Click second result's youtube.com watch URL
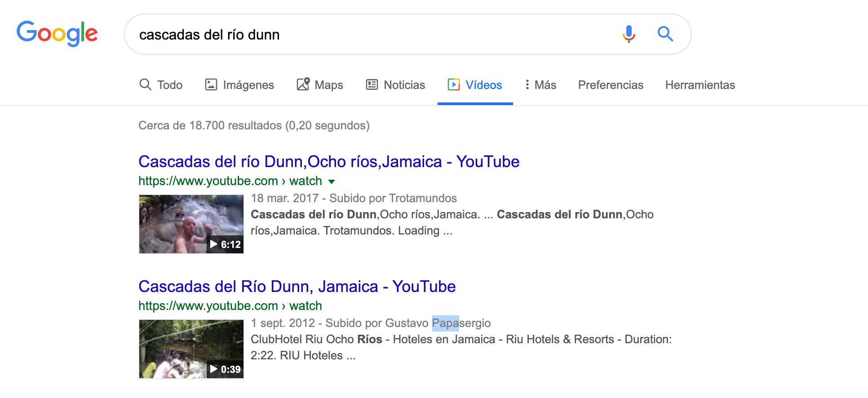Image resolution: width=868 pixels, height=398 pixels. (230, 306)
